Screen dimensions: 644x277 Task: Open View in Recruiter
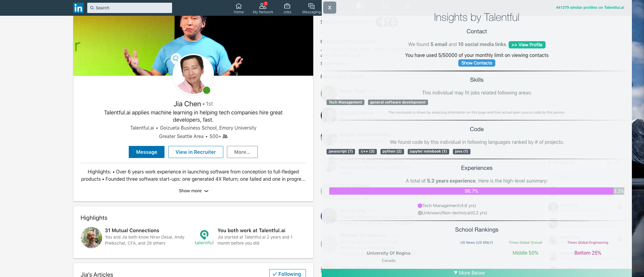point(196,152)
